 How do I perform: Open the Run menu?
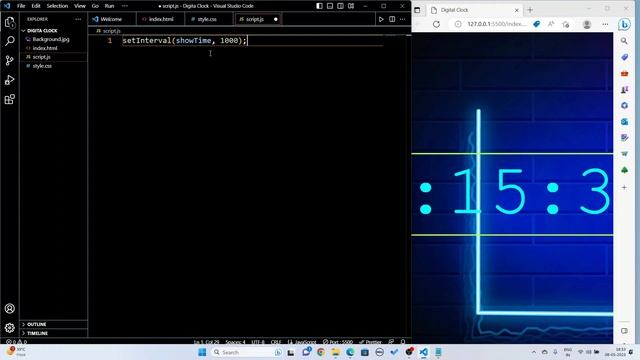[109, 6]
